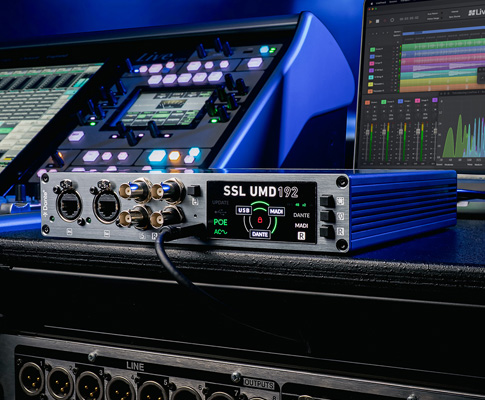The image size is (485, 400).
Task: Click the white DANTE text beside top-right button
Action: point(301,215)
